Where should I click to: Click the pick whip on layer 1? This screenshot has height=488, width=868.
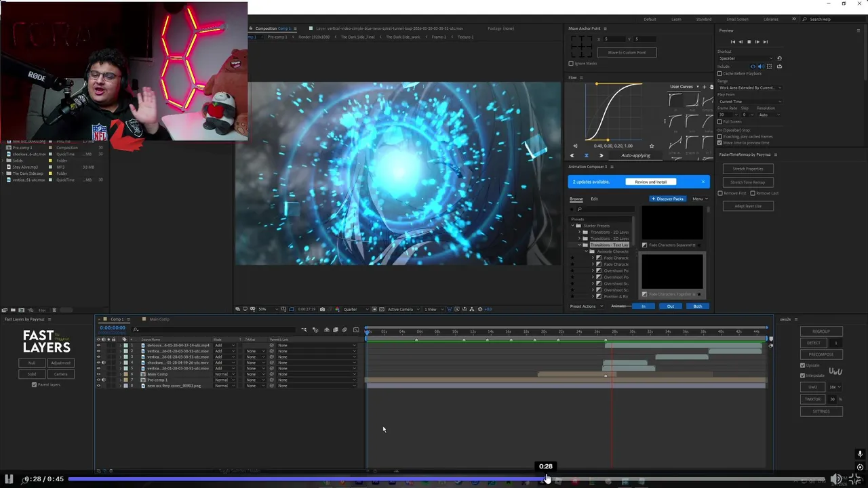pos(272,346)
